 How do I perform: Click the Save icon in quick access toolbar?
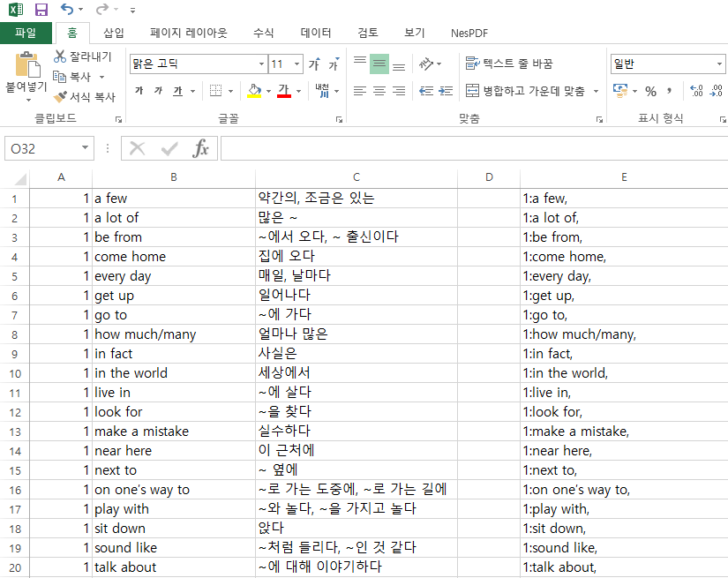click(41, 10)
